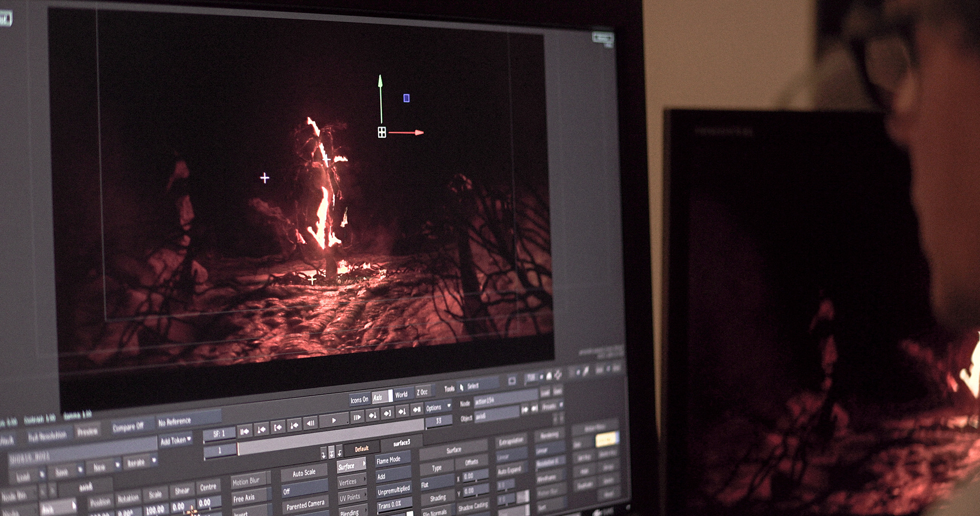The height and width of the screenshot is (516, 980).
Task: Jump forward to the next key marker
Action: tap(373, 415)
